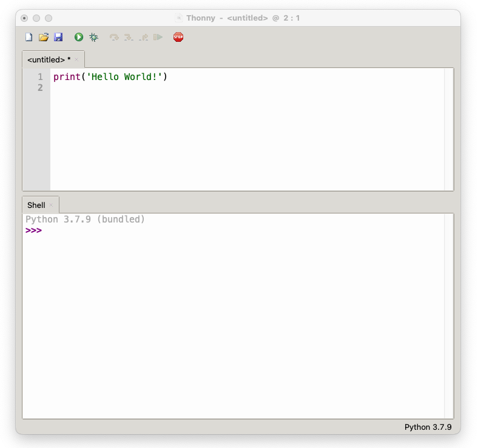Save the script using the floppy disk icon
Screen dimensions: 478x448
click(x=58, y=37)
